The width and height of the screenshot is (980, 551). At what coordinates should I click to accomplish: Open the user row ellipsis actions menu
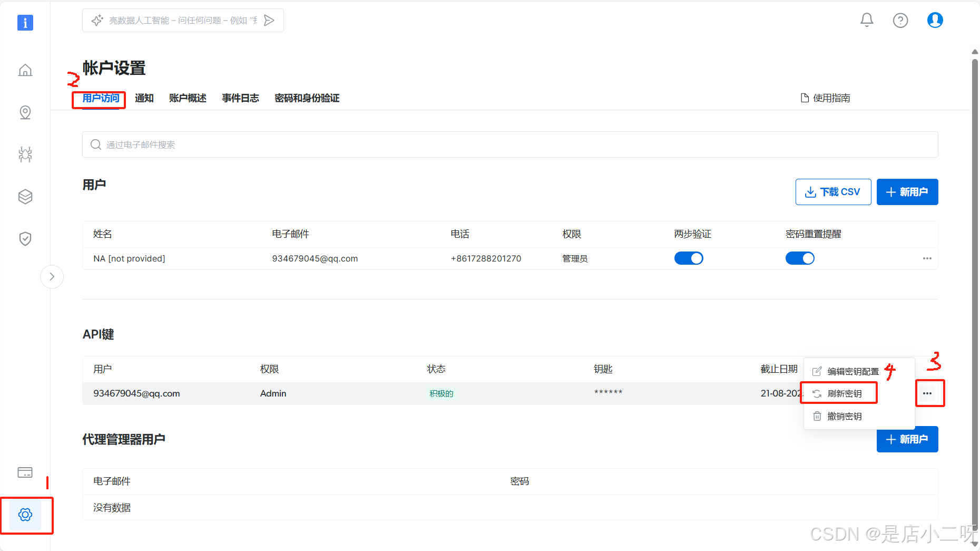coord(927,258)
